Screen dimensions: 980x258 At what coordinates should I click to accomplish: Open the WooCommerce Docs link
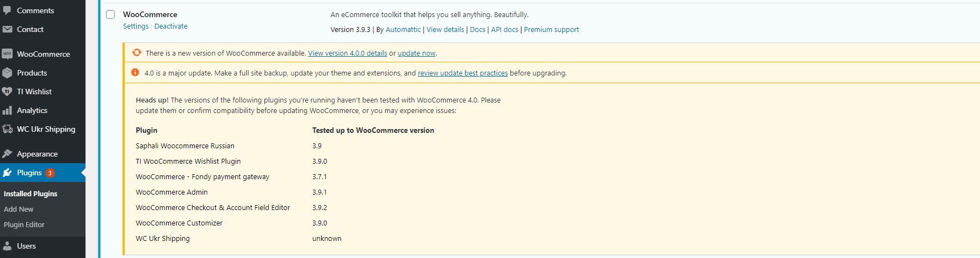click(x=478, y=30)
